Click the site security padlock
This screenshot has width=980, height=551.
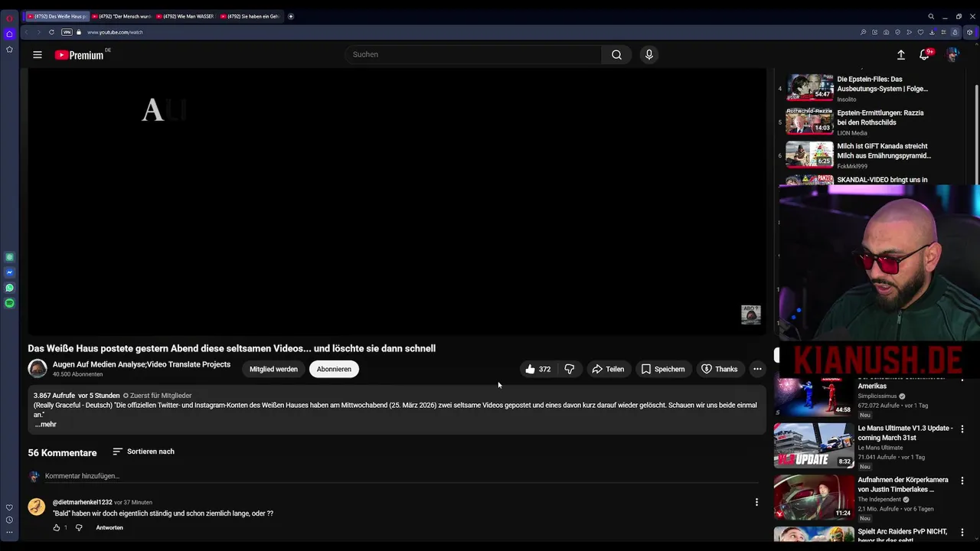(x=79, y=32)
